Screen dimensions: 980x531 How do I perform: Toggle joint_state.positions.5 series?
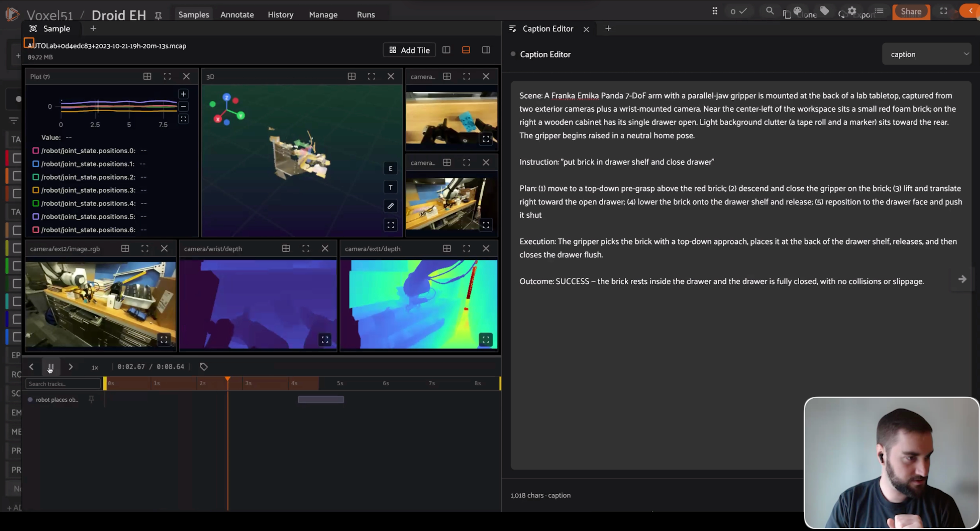tap(36, 217)
